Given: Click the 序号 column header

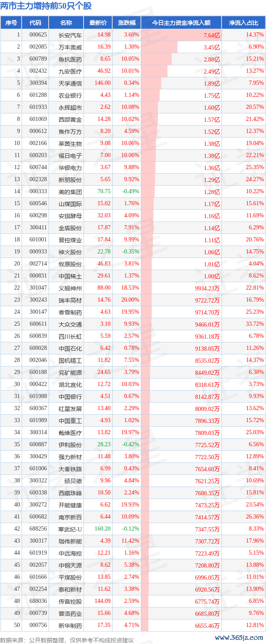Looking at the screenshot, I should 11,23.
